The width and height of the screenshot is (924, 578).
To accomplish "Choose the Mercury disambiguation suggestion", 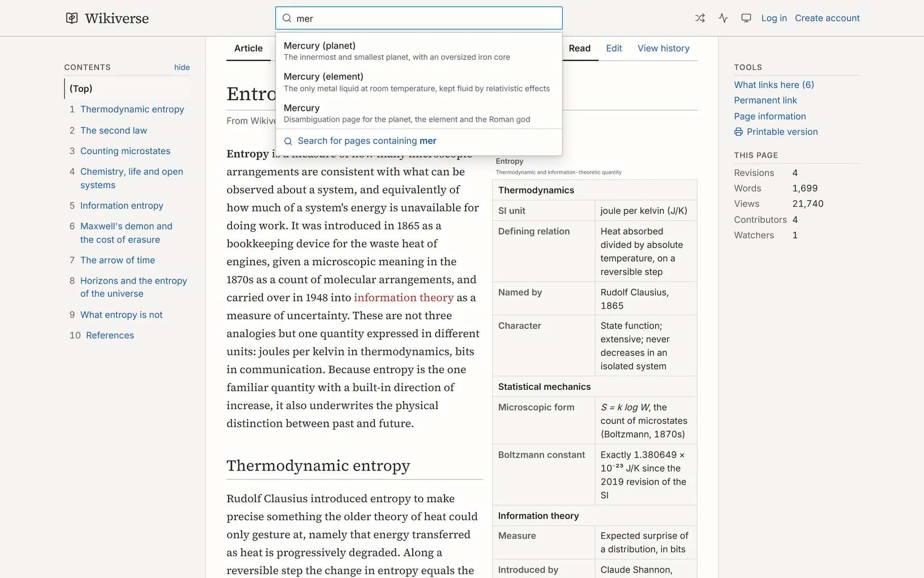I will point(419,114).
